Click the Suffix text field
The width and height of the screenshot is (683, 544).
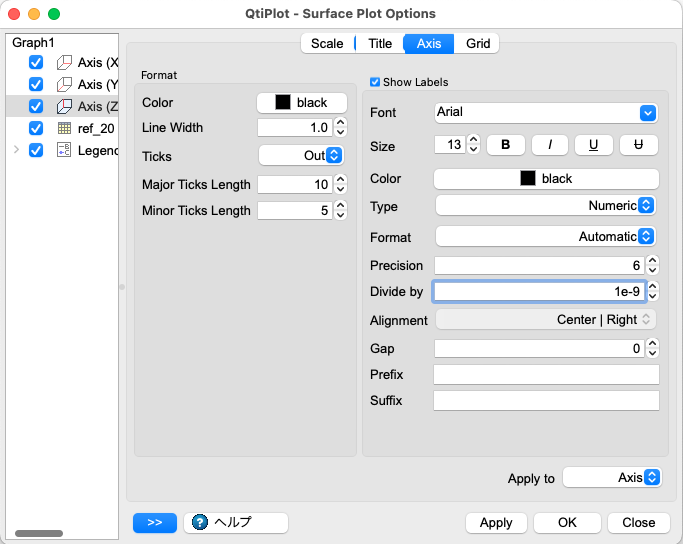[546, 401]
